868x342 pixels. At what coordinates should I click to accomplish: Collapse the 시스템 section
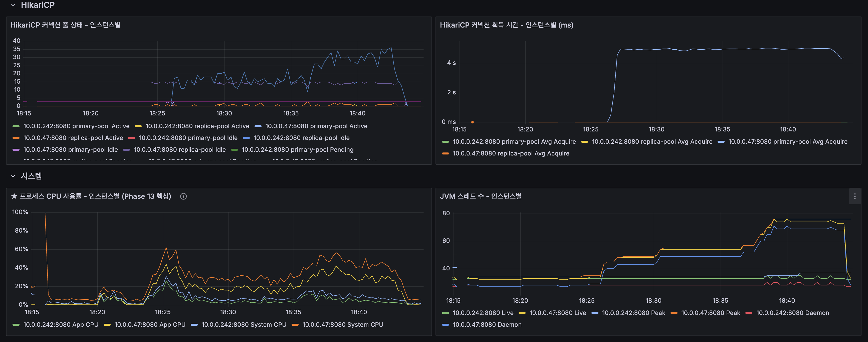click(13, 176)
